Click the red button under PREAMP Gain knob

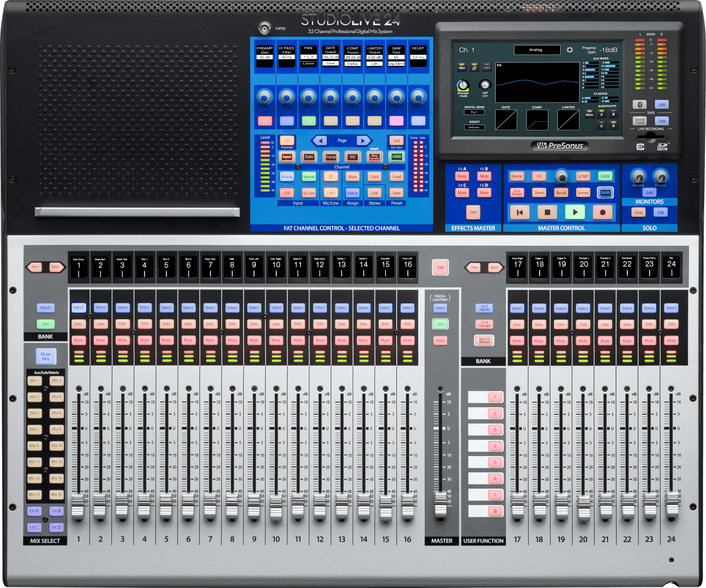pos(265,121)
